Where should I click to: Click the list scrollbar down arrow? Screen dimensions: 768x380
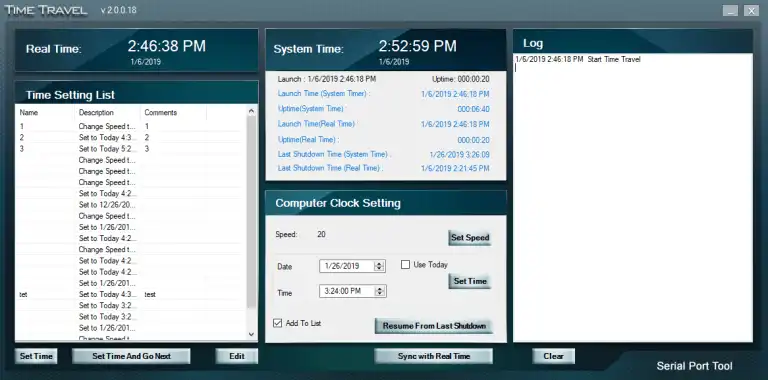tap(251, 334)
